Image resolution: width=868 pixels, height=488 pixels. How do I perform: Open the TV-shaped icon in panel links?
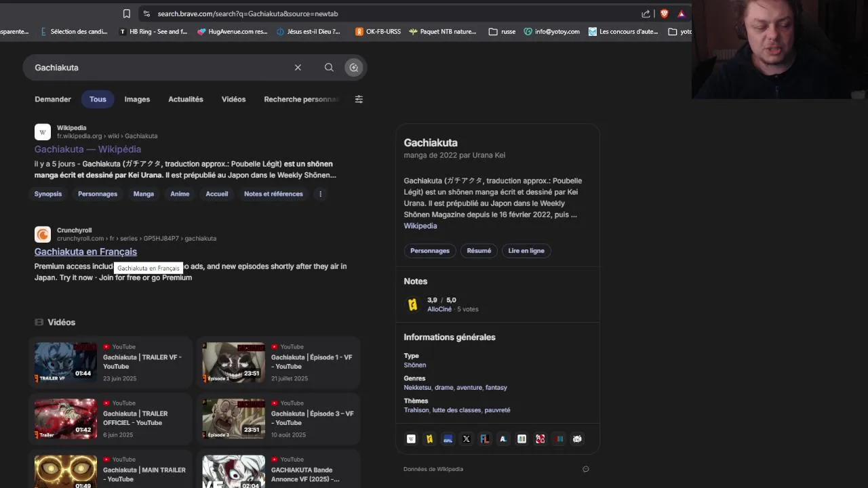(577, 439)
